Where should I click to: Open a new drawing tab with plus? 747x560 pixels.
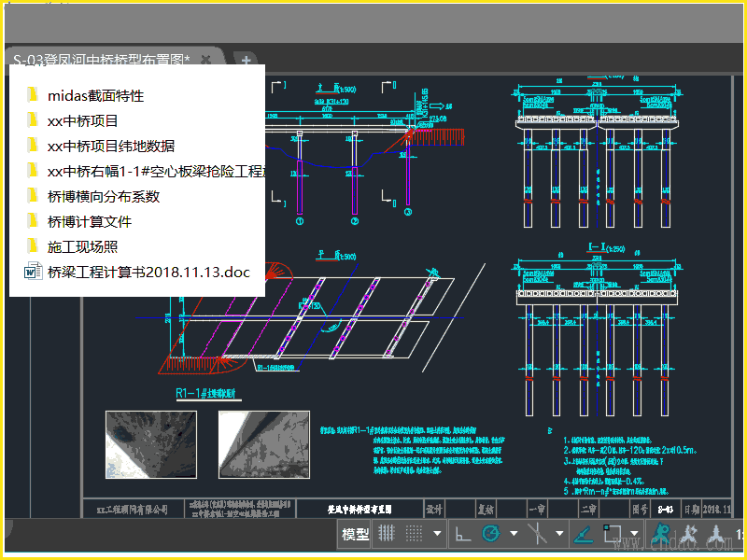247,61
